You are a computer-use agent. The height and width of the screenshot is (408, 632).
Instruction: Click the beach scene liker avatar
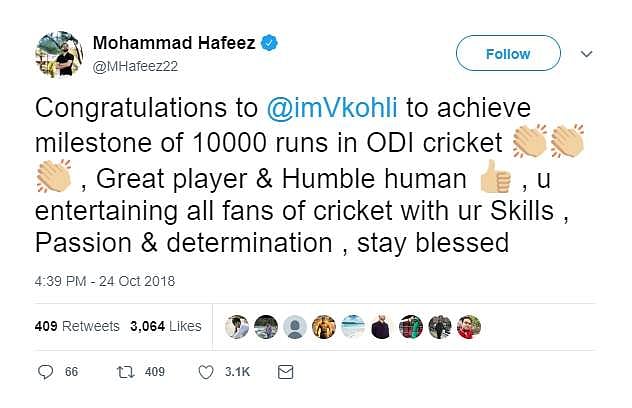click(x=352, y=326)
